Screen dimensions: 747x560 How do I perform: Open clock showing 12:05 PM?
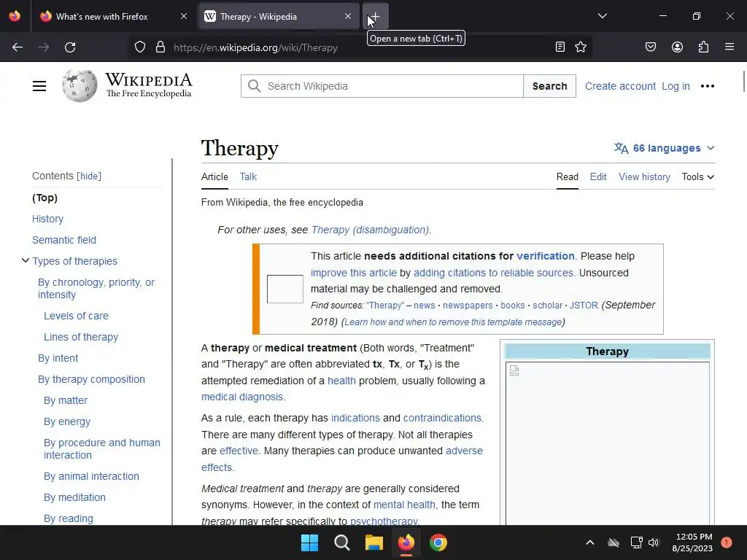pos(692,542)
